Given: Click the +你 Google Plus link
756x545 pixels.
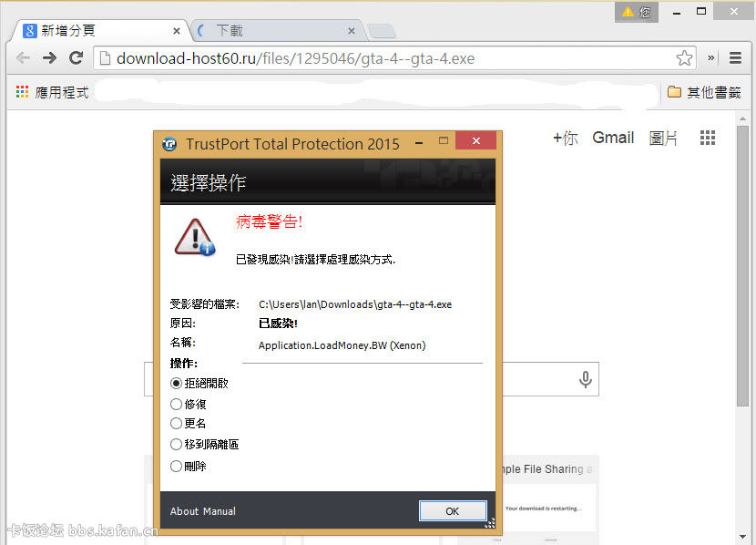Looking at the screenshot, I should click(565, 139).
